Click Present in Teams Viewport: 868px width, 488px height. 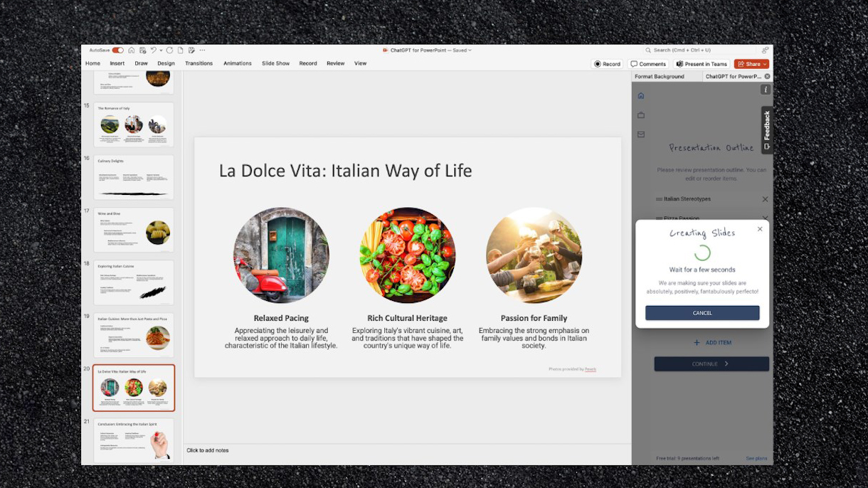point(702,64)
